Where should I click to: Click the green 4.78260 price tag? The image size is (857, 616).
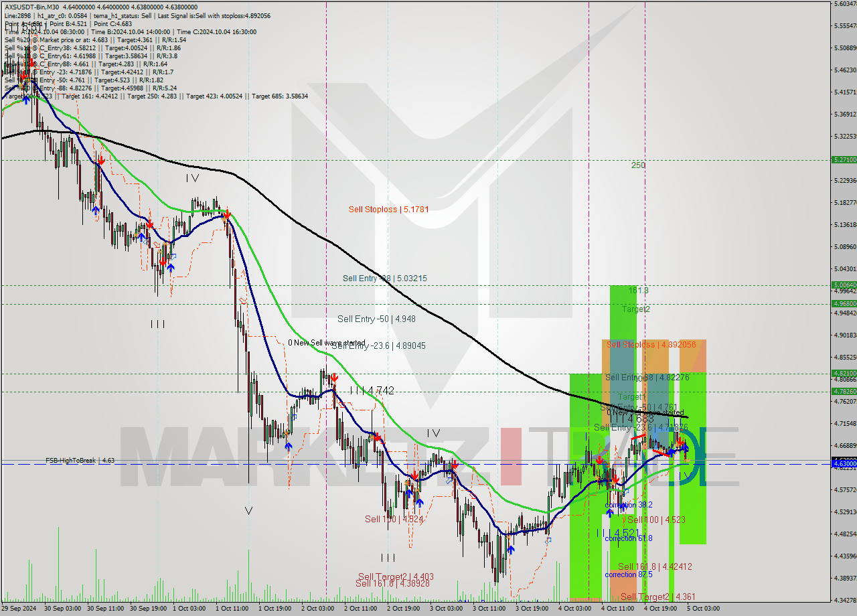pyautogui.click(x=844, y=391)
